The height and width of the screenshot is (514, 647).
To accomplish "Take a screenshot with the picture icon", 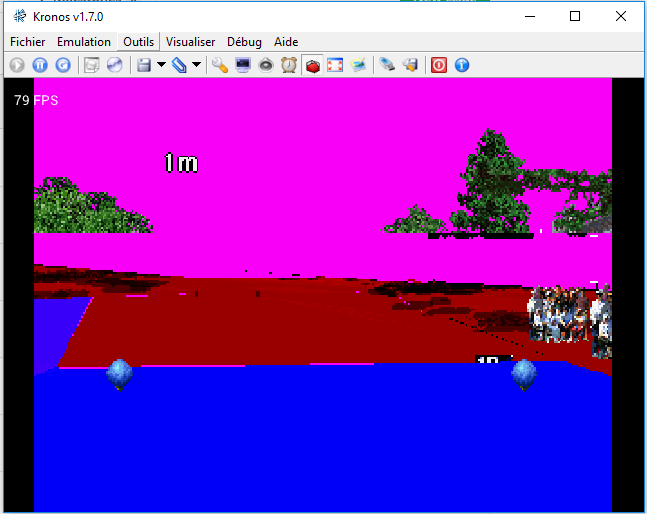I will pyautogui.click(x=358, y=65).
